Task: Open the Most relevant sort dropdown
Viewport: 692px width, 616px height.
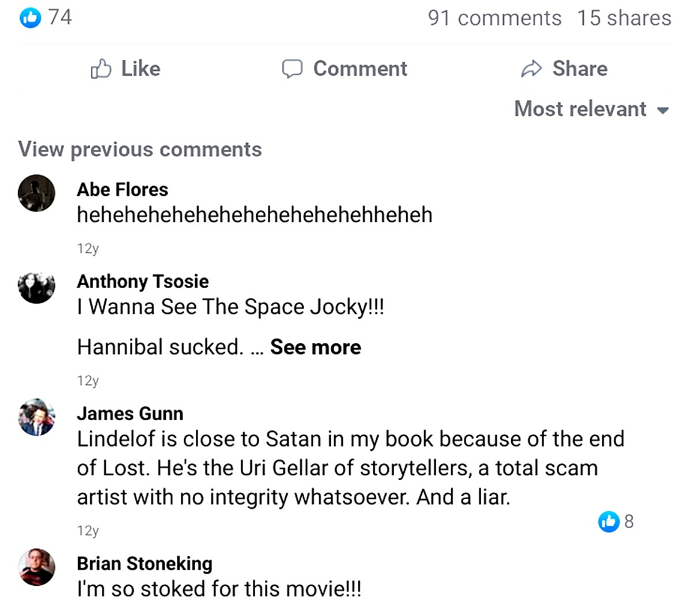Action: (x=580, y=109)
